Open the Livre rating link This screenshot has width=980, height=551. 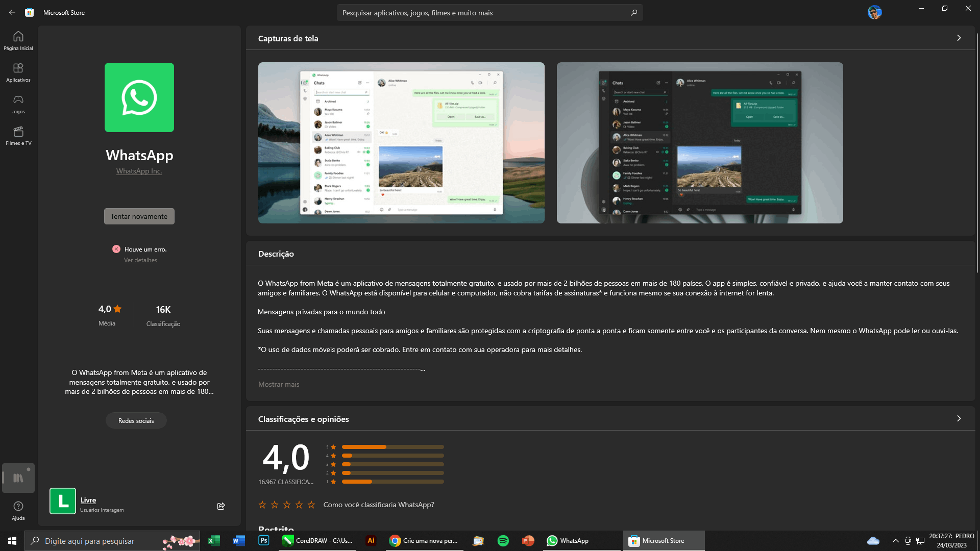[88, 500]
